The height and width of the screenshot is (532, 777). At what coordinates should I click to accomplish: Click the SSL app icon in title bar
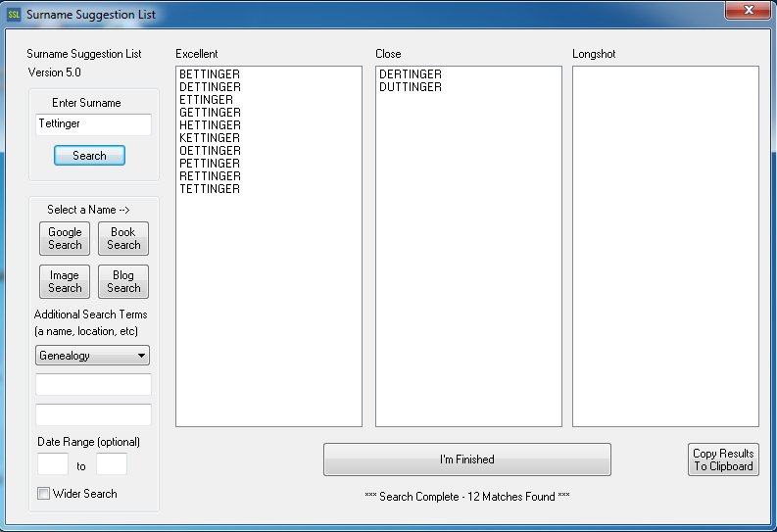coord(14,15)
